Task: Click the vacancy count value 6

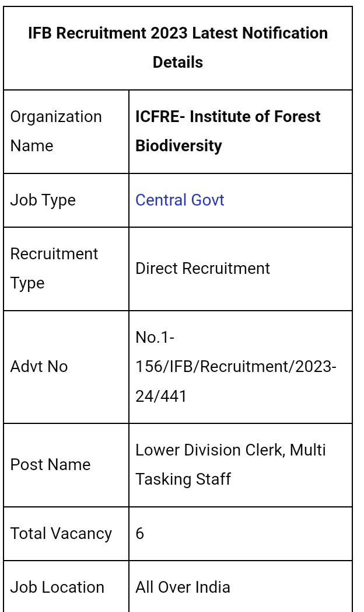Action: point(139,534)
